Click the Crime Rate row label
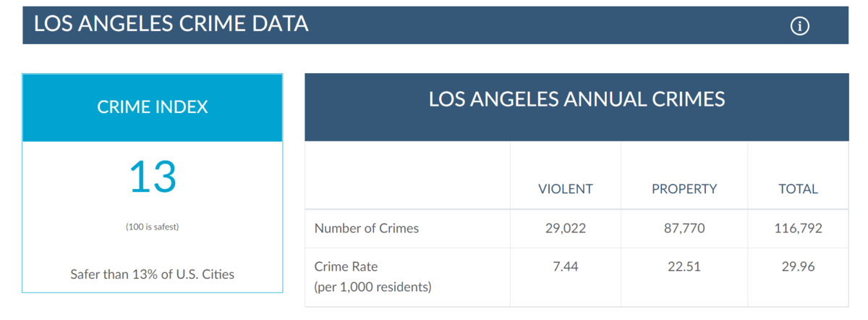This screenshot has width=868, height=320. point(346,266)
